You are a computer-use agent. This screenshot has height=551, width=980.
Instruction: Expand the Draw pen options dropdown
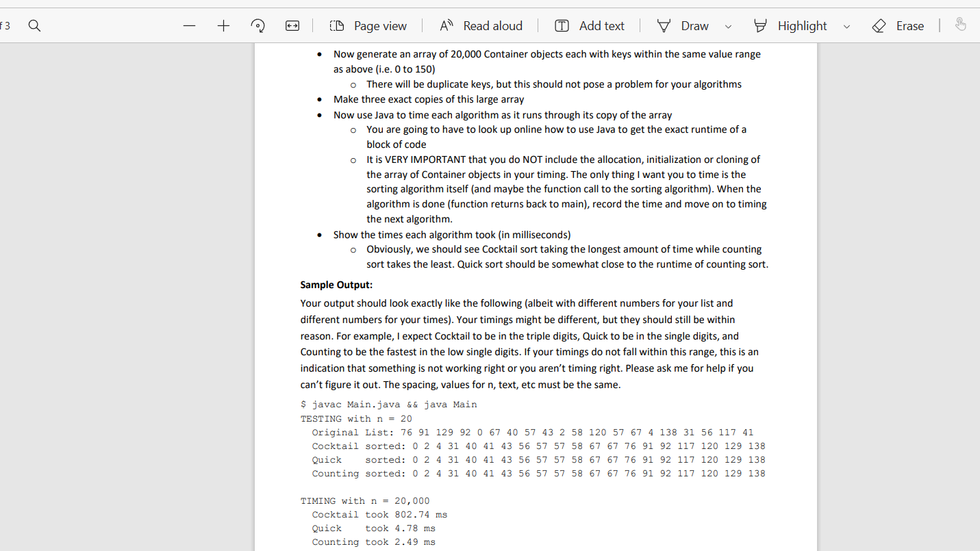[727, 27]
